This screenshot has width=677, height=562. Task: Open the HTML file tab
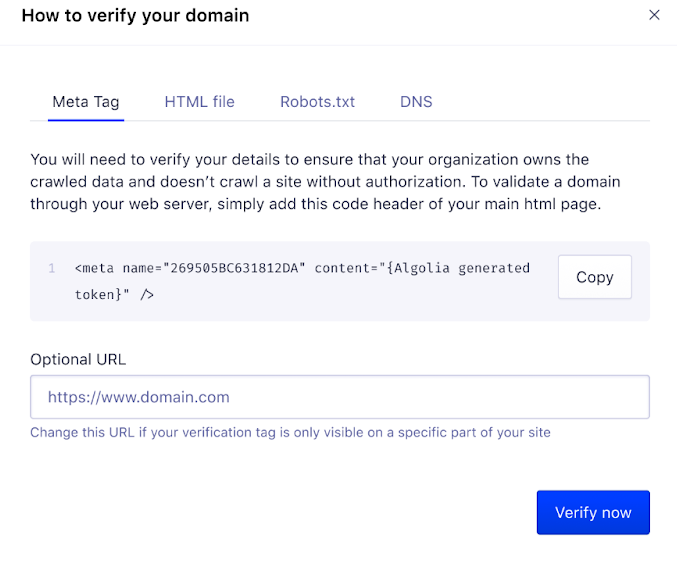pyautogui.click(x=200, y=102)
